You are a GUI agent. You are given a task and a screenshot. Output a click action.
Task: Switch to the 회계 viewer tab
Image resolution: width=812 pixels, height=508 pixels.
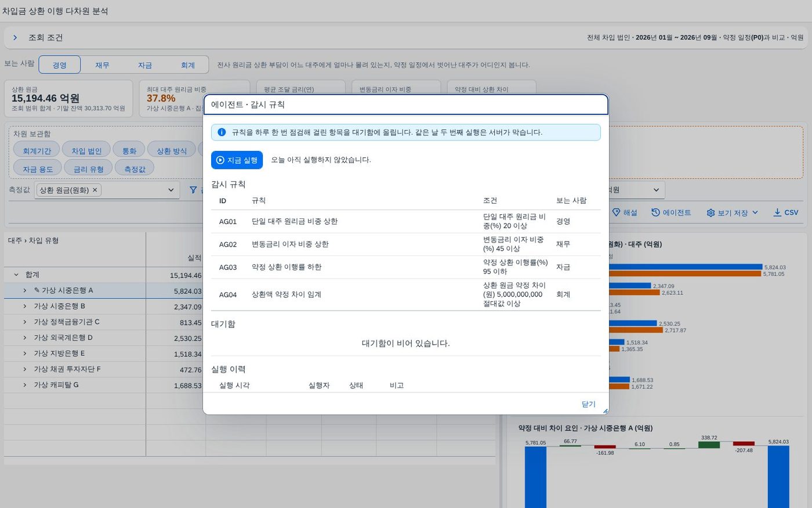[x=187, y=65]
